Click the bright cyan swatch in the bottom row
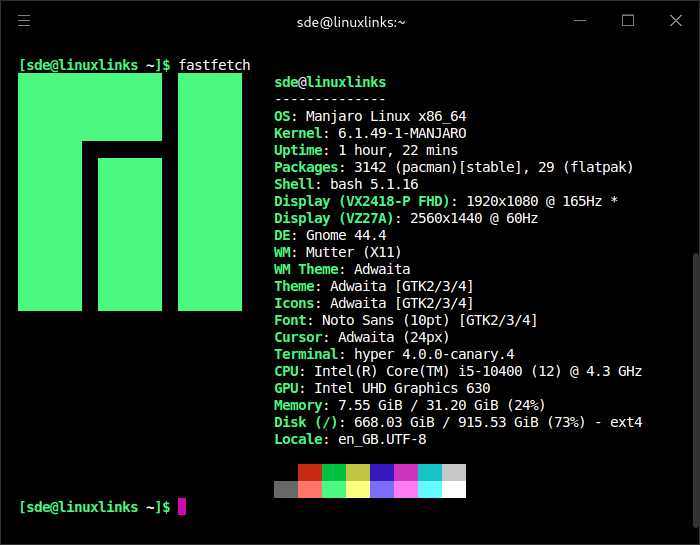This screenshot has height=545, width=700. 430,490
